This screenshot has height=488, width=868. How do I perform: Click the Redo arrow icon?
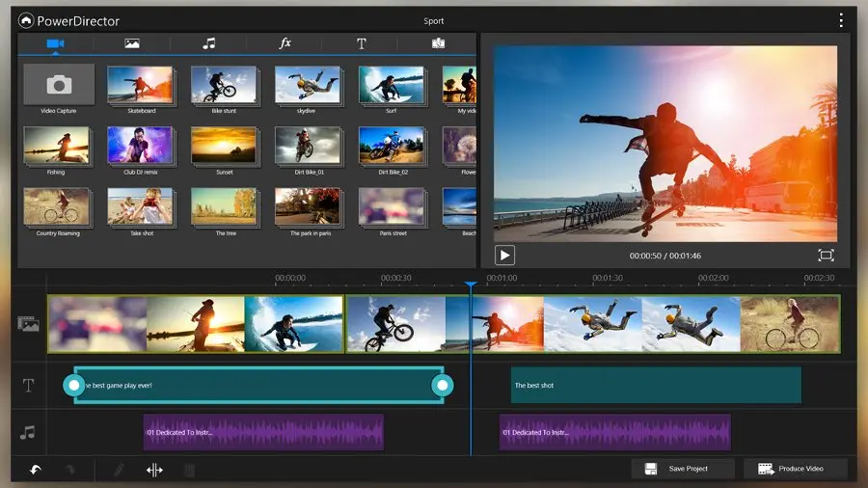70,470
